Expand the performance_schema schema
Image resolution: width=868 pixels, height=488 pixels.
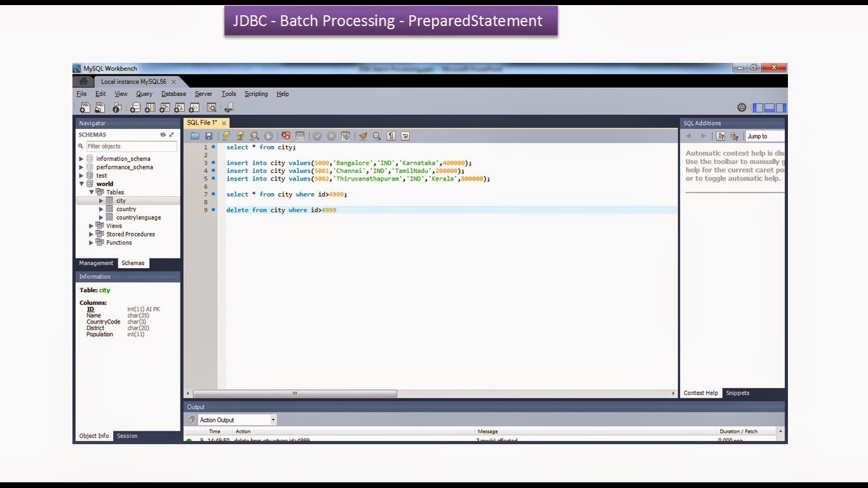click(x=81, y=167)
